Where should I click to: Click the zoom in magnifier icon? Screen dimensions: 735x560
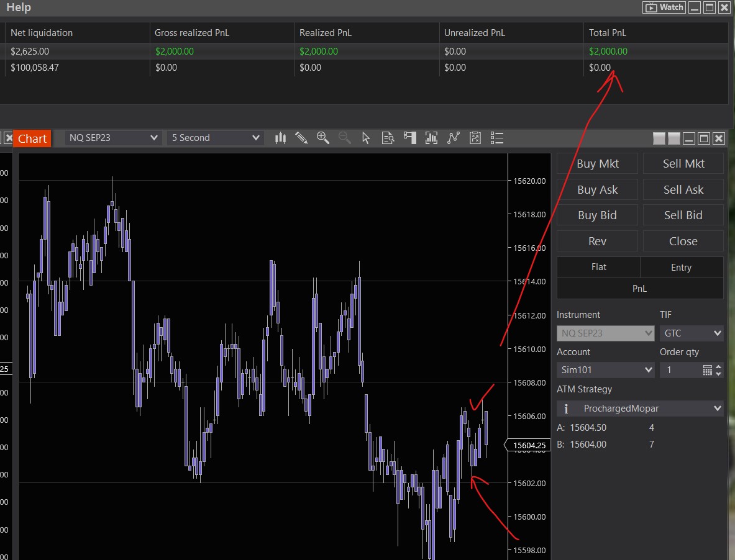tap(322, 138)
